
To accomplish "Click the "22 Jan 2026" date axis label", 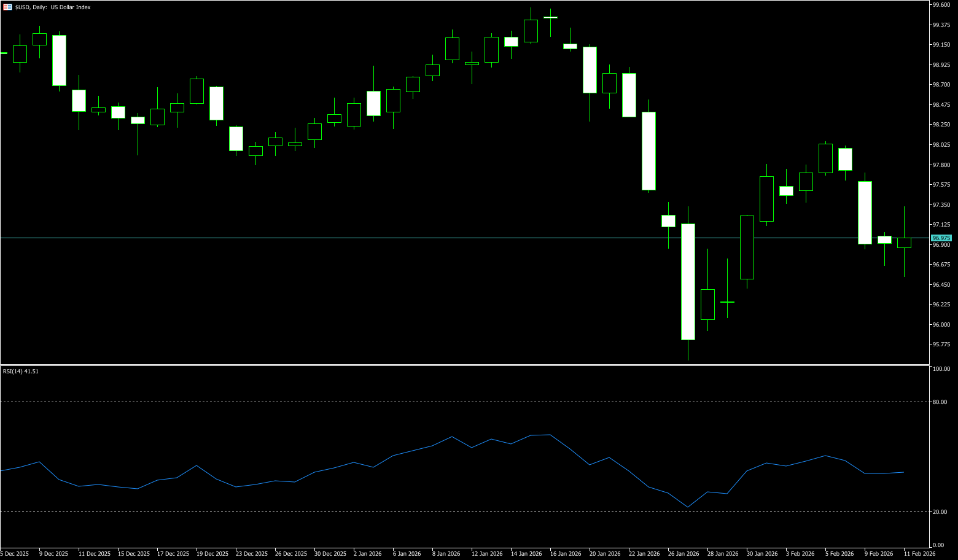I will coord(642,554).
